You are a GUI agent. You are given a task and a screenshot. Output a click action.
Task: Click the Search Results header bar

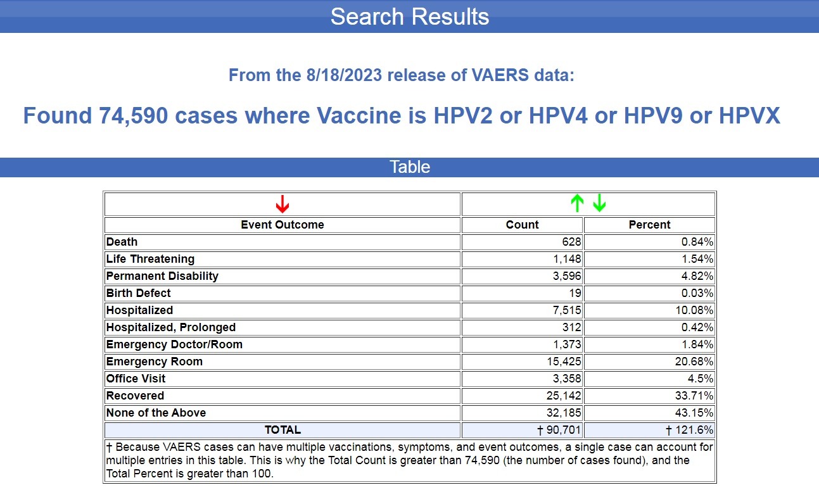[x=409, y=16]
